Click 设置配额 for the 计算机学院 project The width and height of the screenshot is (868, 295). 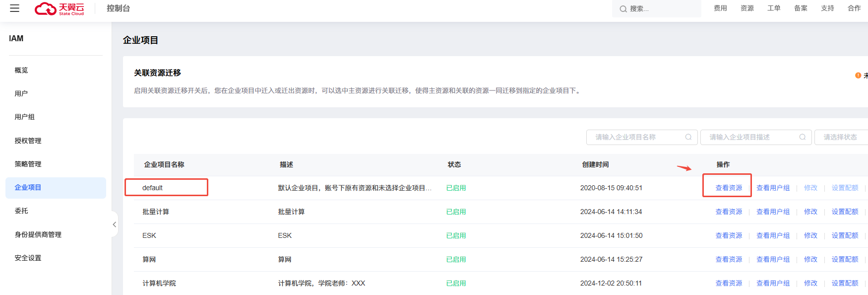(x=845, y=283)
